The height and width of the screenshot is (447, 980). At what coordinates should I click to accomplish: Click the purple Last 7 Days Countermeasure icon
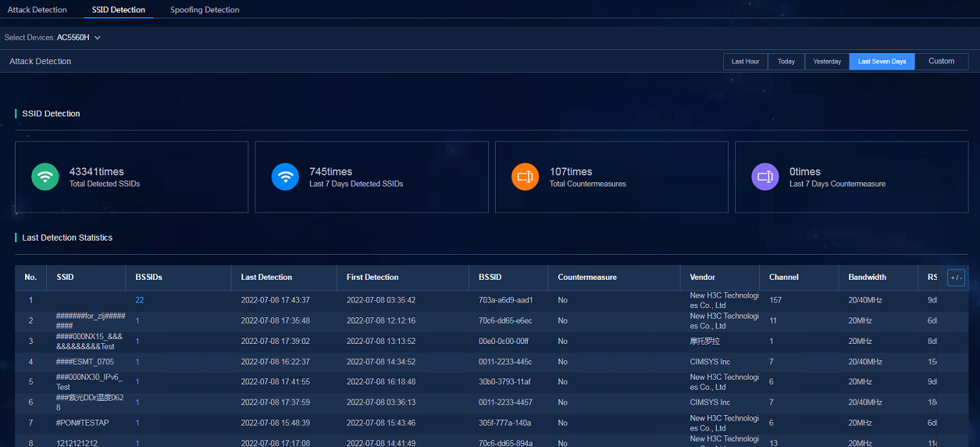click(765, 177)
